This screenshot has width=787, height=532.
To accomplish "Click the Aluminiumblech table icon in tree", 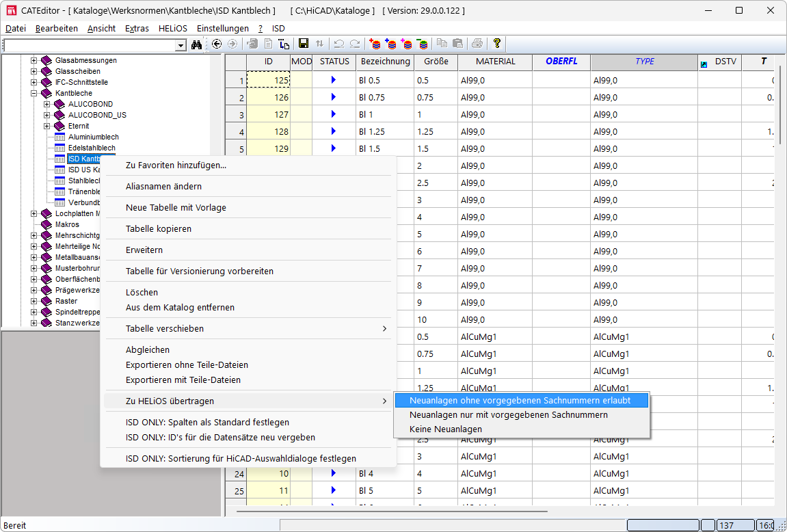I will [60, 137].
